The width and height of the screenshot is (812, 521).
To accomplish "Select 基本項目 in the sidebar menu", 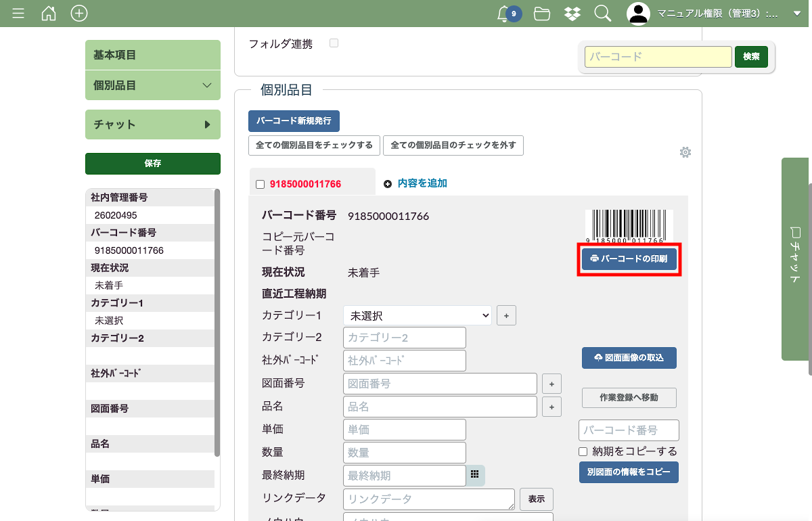I will coord(153,55).
